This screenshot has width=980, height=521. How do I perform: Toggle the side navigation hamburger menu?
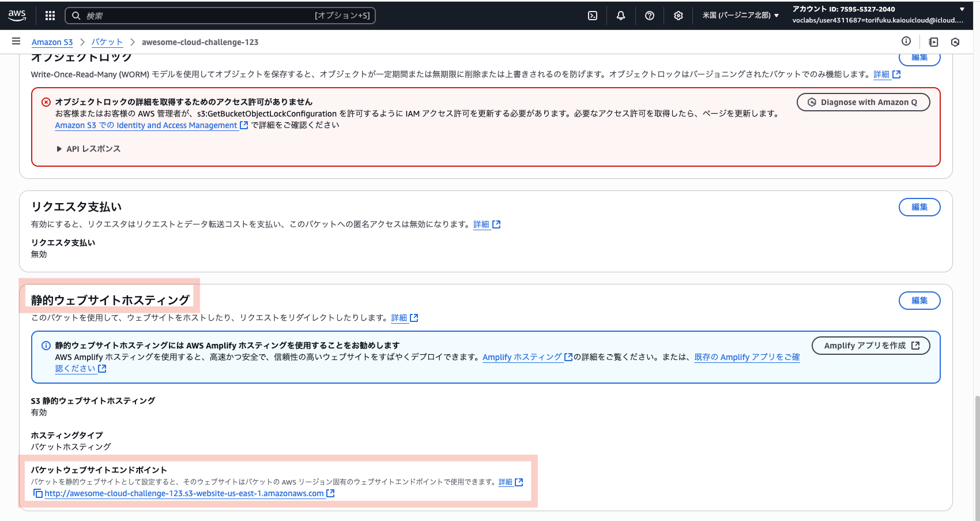click(x=16, y=42)
